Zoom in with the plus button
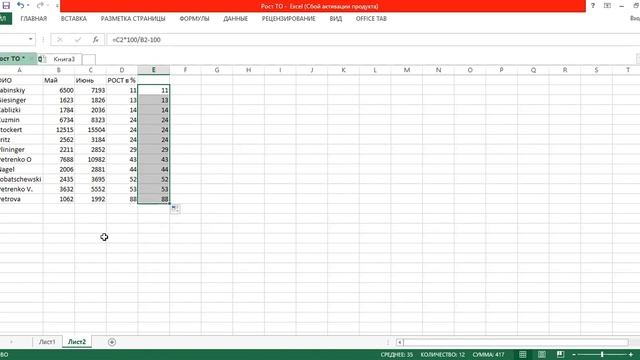 (x=631, y=355)
